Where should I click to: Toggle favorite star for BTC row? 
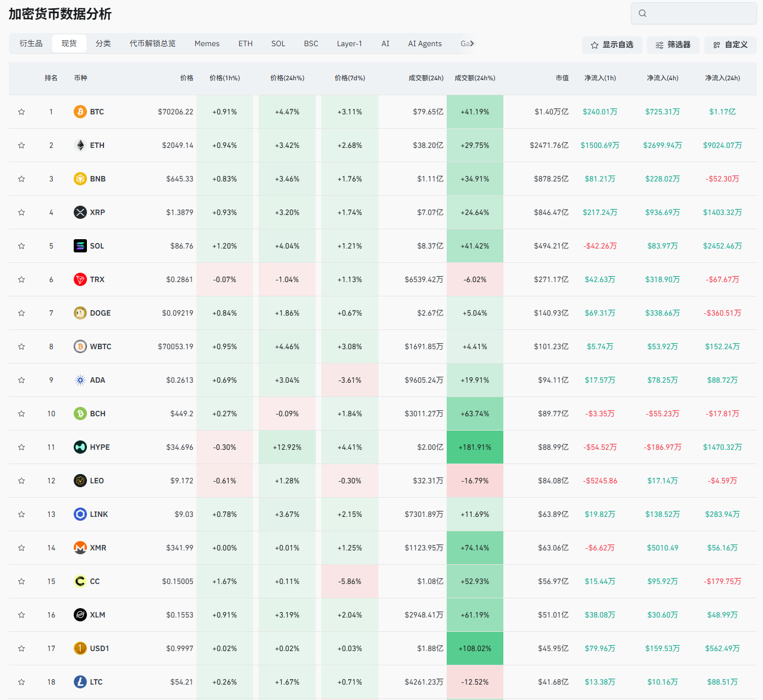tap(21, 112)
